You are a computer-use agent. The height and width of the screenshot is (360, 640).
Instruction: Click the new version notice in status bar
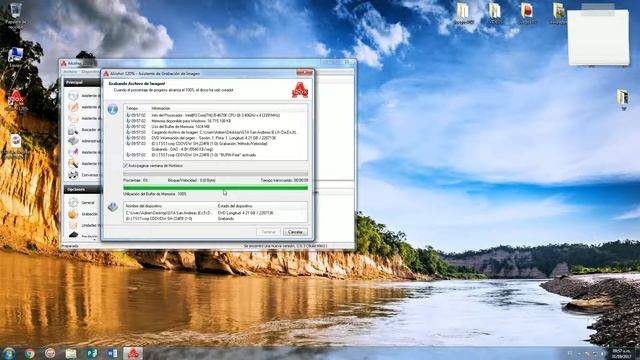point(285,246)
